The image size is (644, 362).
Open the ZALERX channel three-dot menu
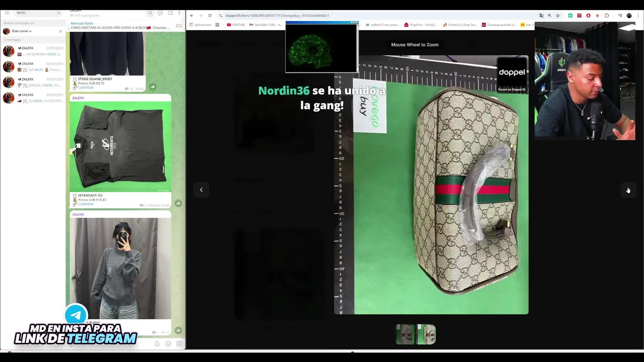click(179, 13)
